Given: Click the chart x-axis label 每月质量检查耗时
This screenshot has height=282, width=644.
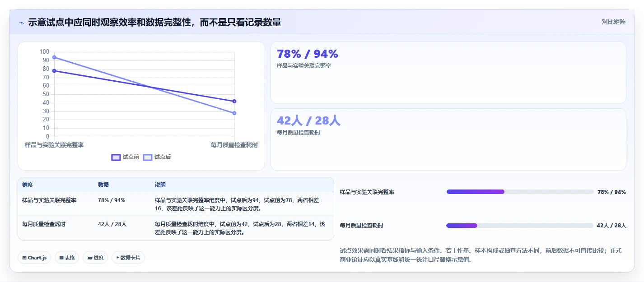Looking at the screenshot, I should coord(234,145).
